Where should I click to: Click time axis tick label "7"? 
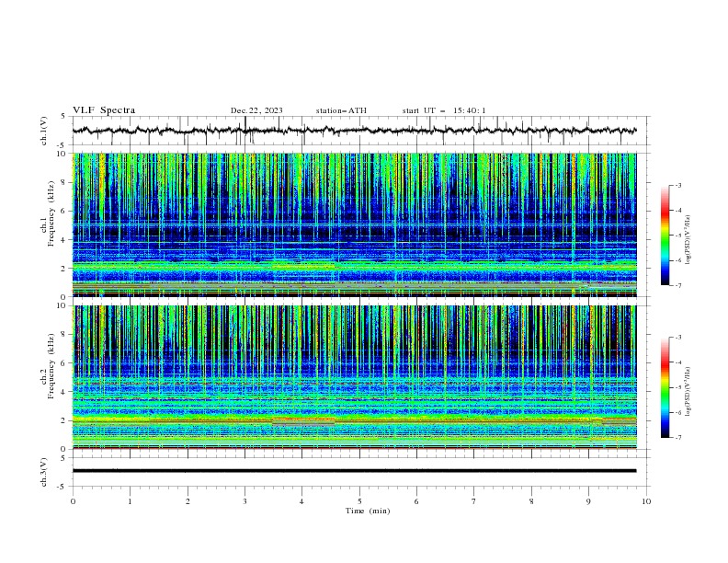tap(474, 501)
